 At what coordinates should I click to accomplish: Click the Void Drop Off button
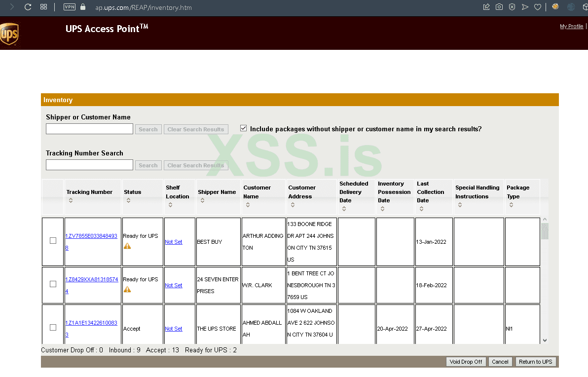466,362
